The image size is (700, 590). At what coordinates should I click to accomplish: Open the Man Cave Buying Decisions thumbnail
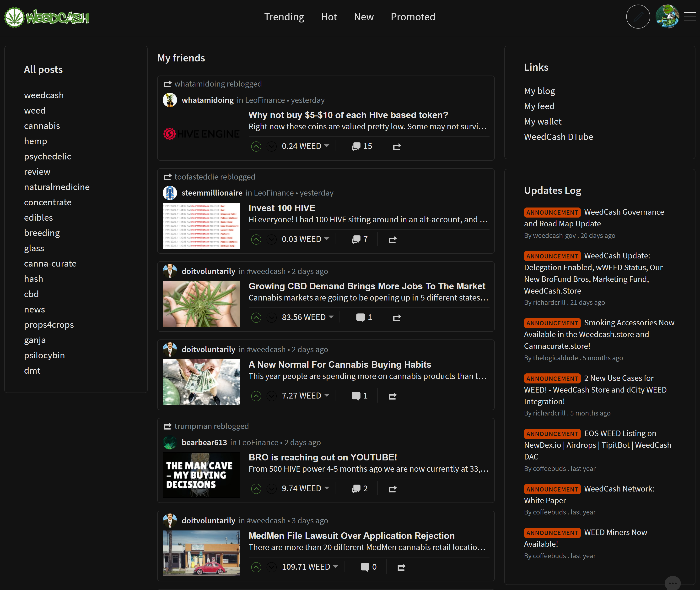coord(201,475)
